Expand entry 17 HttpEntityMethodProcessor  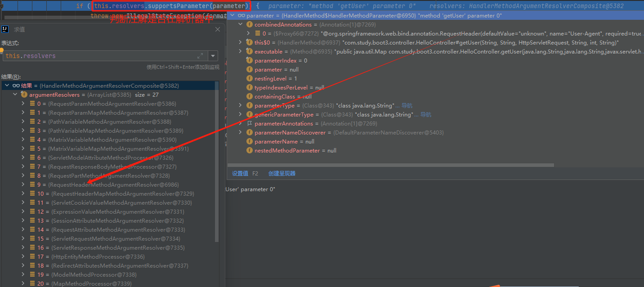[x=23, y=256]
